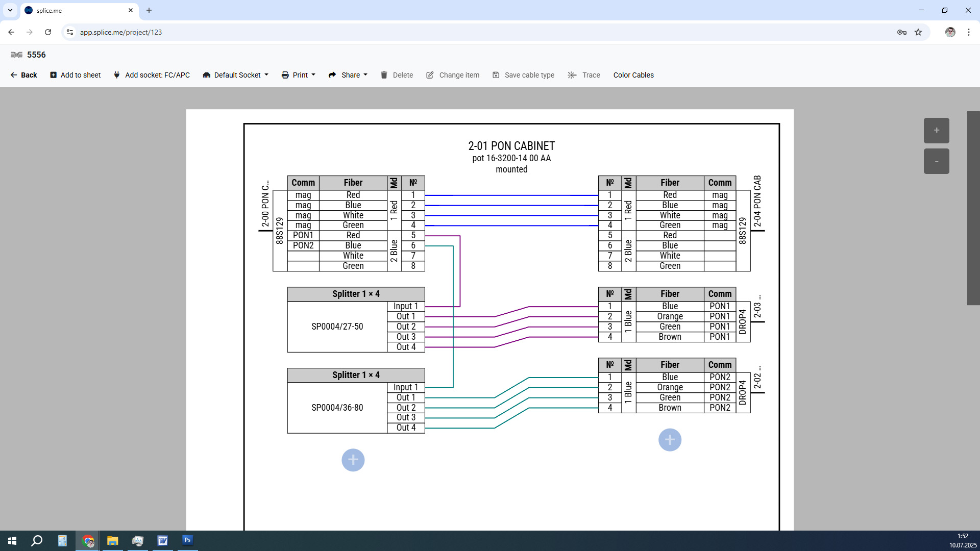Click the Save cable type icon
The image size is (980, 551).
click(x=496, y=75)
